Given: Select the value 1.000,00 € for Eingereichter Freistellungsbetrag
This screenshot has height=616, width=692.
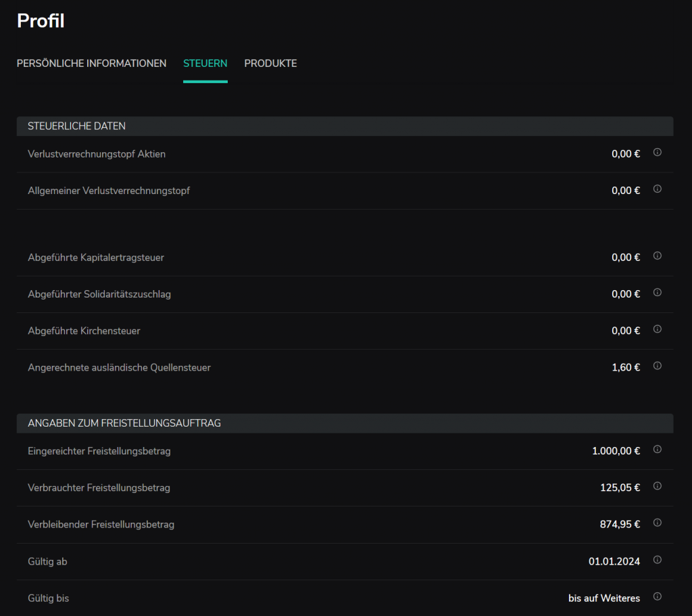Looking at the screenshot, I should 616,450.
